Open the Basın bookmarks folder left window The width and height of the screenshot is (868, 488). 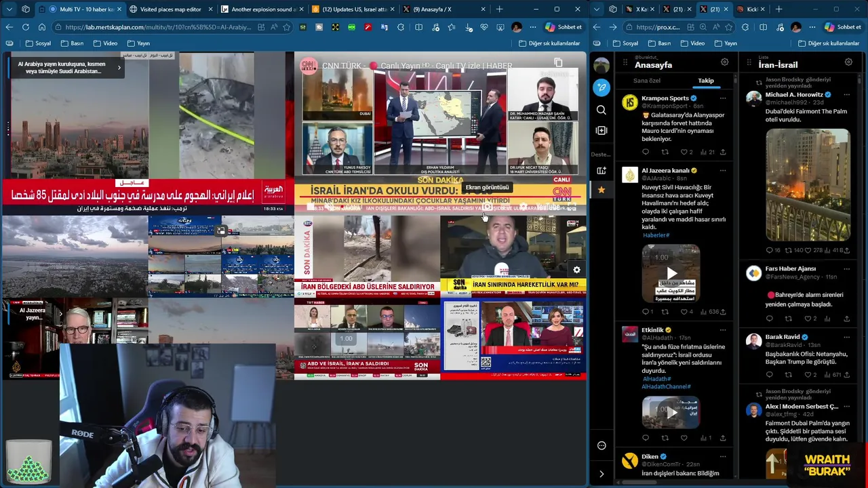pos(72,43)
